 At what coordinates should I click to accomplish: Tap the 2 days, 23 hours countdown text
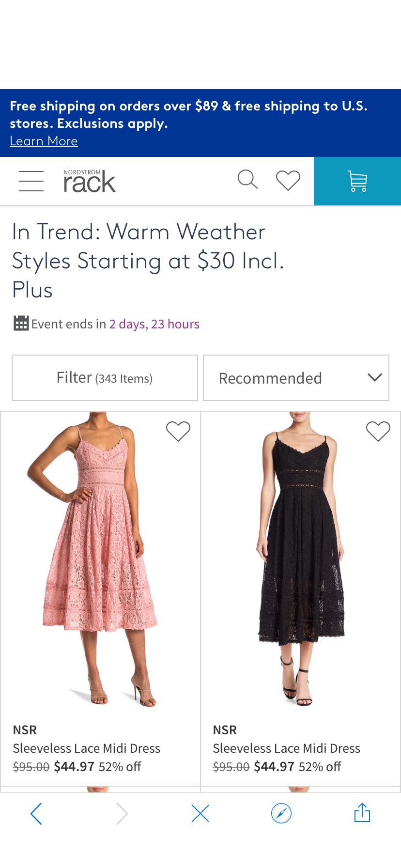pos(154,324)
